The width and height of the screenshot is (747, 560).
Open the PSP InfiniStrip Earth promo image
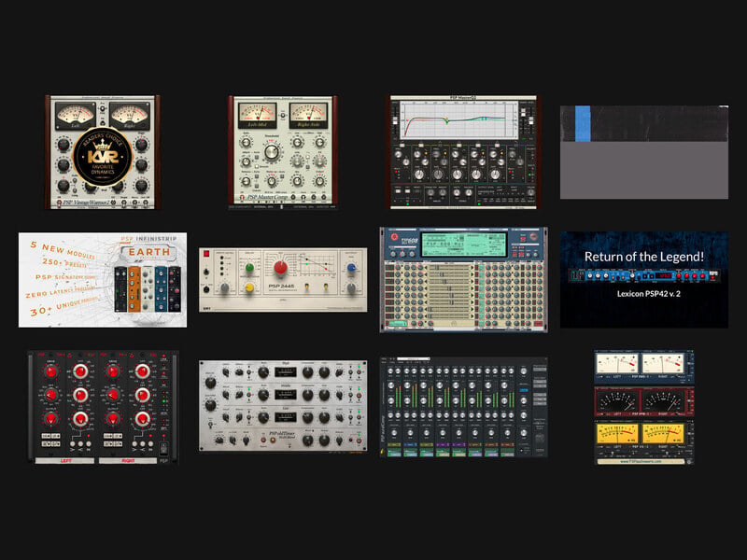click(x=103, y=280)
